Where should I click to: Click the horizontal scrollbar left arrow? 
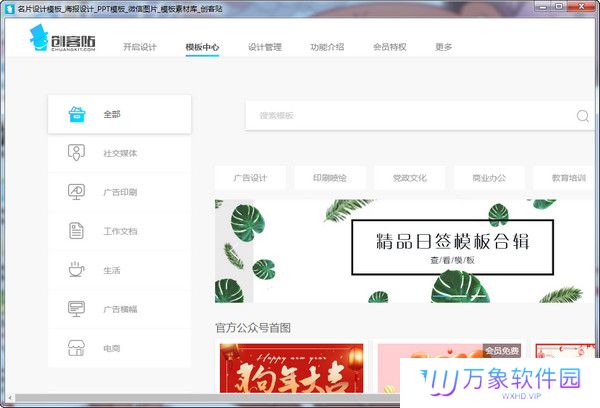click(10, 398)
